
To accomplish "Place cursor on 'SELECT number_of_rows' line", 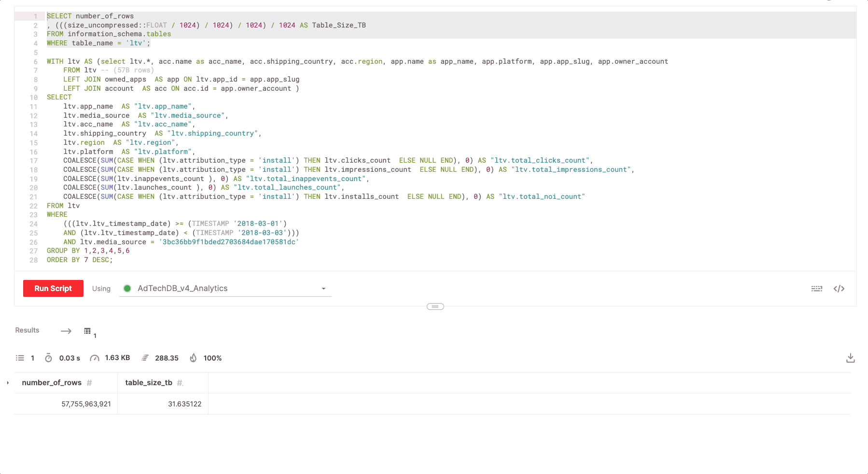I will pyautogui.click(x=90, y=16).
